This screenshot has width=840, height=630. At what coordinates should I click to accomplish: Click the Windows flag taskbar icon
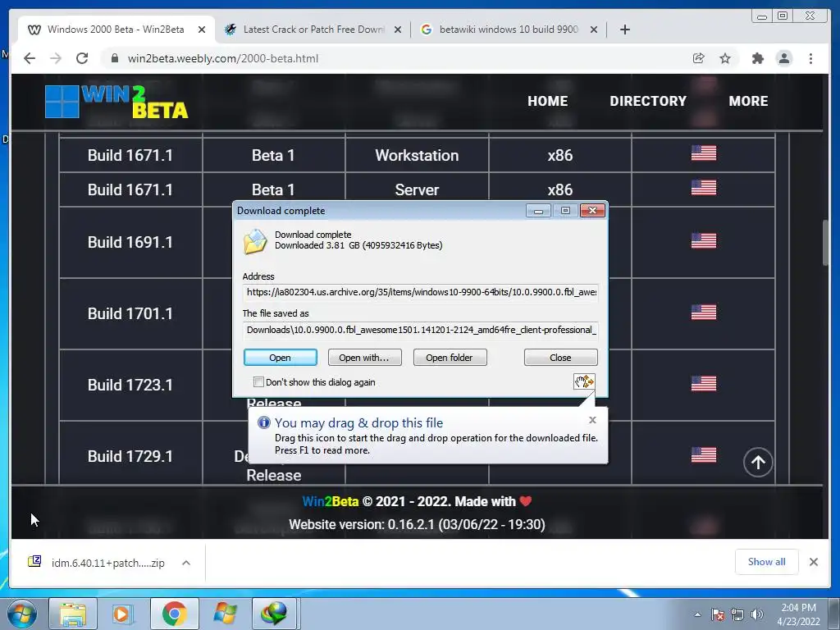click(225, 614)
